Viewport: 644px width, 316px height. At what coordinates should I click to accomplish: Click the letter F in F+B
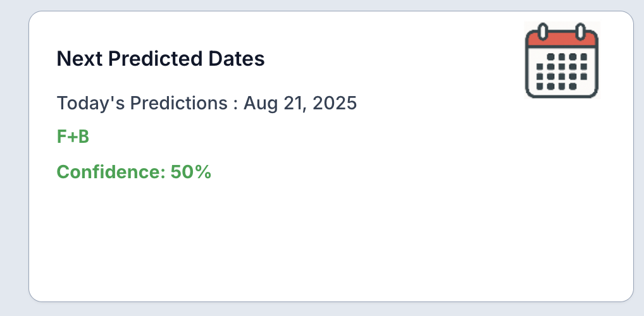point(61,137)
